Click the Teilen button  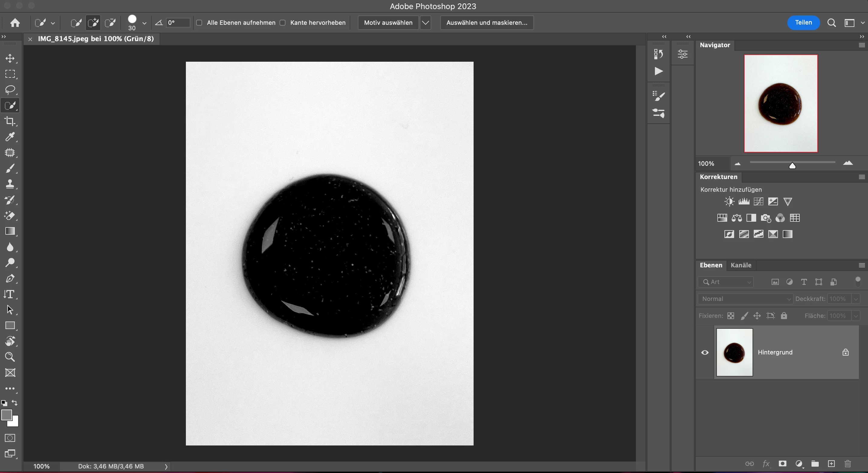tap(803, 23)
